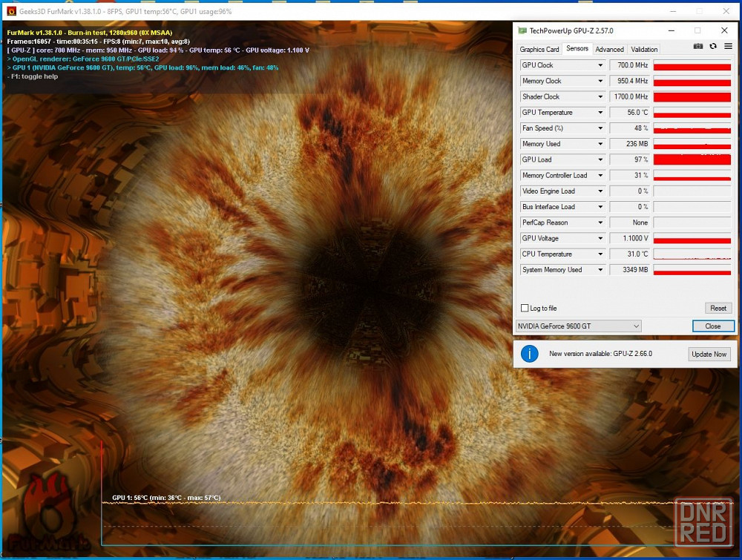Open the GPU Clock sensor dropdown
The image size is (742, 560).
click(x=600, y=65)
